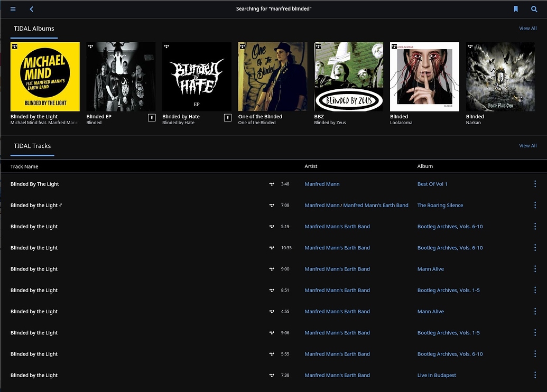Open Manfred Mann's Earth Band for 5:19 track
This screenshot has height=392, width=547.
(337, 226)
